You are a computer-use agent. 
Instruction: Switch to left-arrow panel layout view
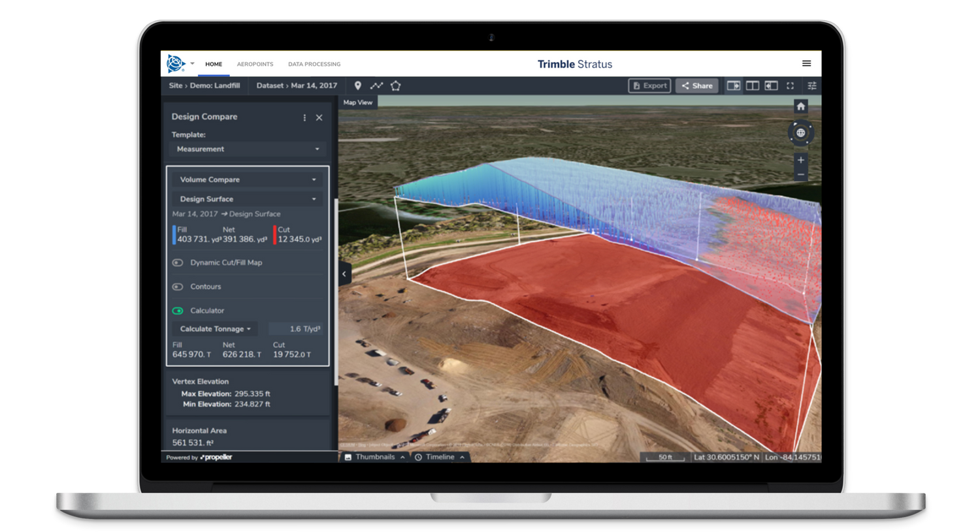[x=772, y=86]
